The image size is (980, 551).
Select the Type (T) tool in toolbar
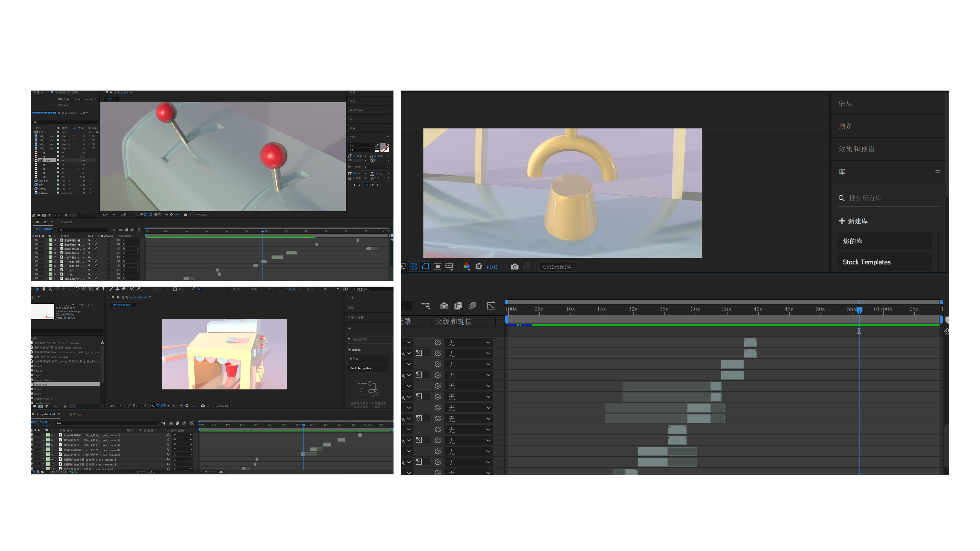coord(103,289)
